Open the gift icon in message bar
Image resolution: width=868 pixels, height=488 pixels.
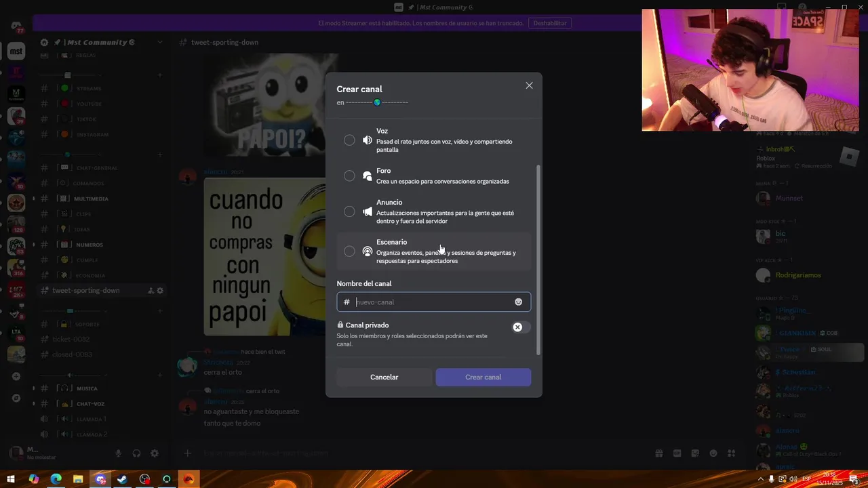click(658, 453)
